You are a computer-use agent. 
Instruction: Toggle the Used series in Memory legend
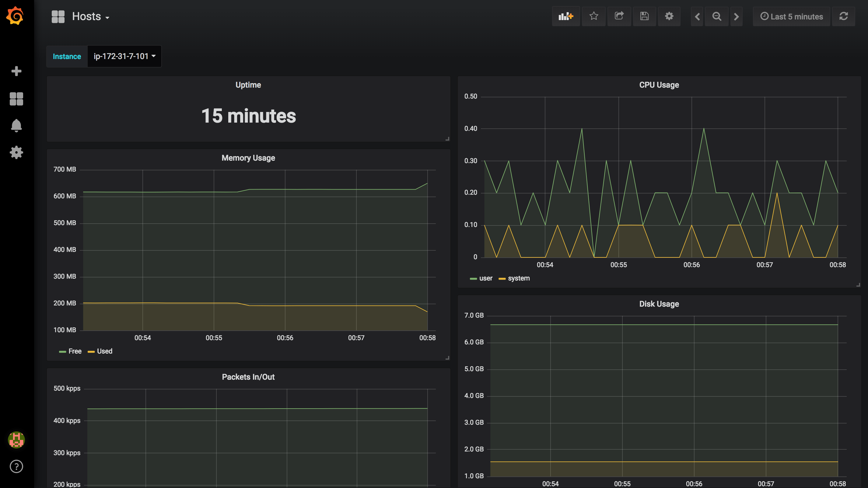[104, 351]
